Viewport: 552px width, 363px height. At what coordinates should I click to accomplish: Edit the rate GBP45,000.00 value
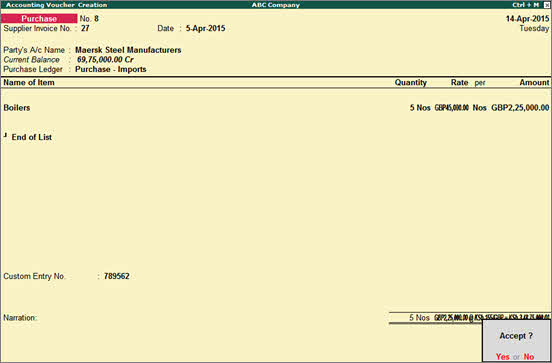(x=452, y=108)
